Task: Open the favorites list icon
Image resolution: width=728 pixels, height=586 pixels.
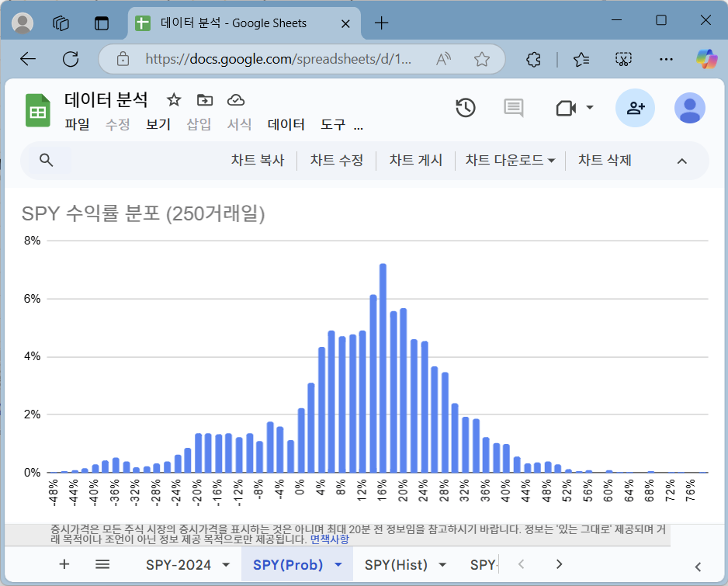Action: click(581, 60)
